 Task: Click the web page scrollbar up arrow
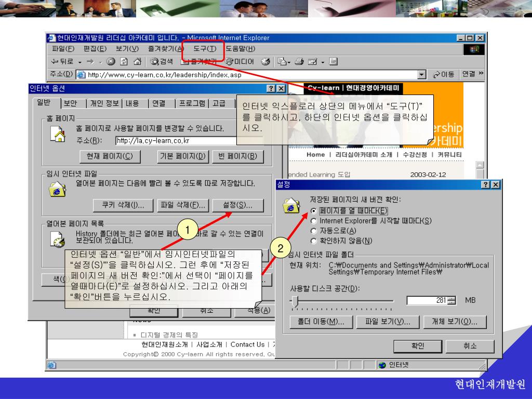pos(480,165)
